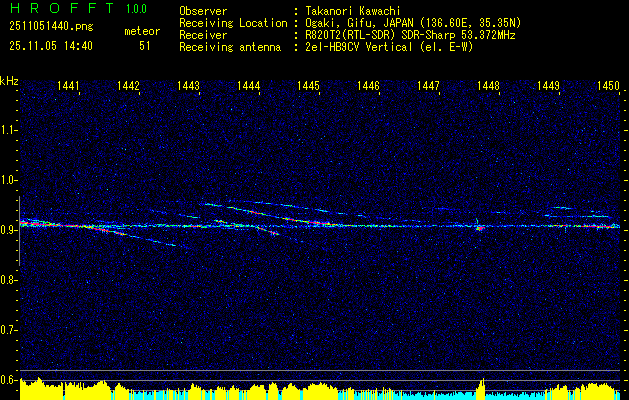
Task: Click the R820T2(RTL-SDR) SDR-Sharp 53.372MHz text
Action: click(410, 35)
